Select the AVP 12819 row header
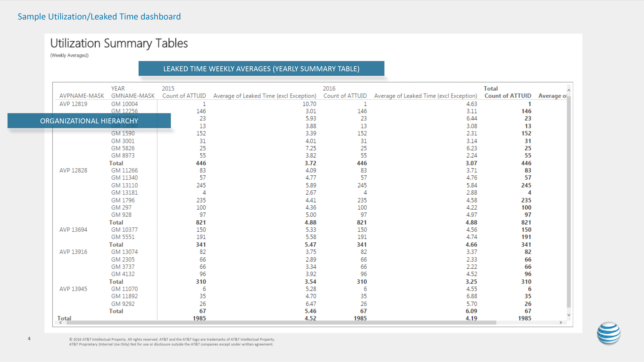The image size is (644, 362). tap(73, 104)
